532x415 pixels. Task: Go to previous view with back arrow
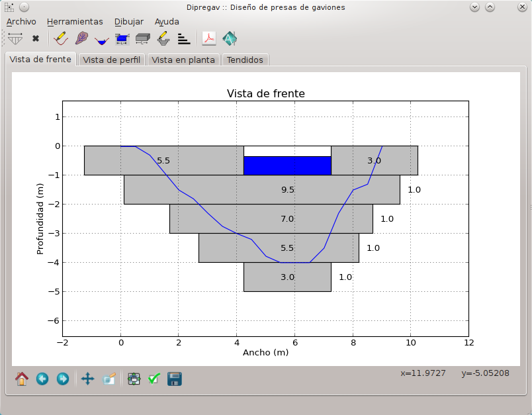click(x=42, y=379)
